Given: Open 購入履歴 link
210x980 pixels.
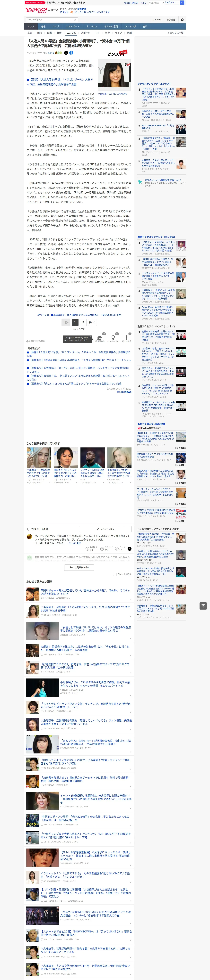Looking at the screenshot, I should point(171,20).
